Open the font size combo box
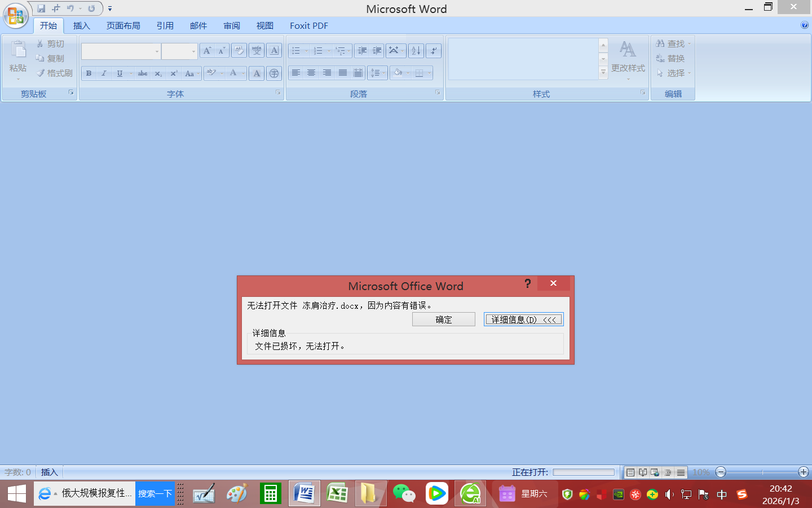Viewport: 812px width, 508px height. [x=179, y=51]
